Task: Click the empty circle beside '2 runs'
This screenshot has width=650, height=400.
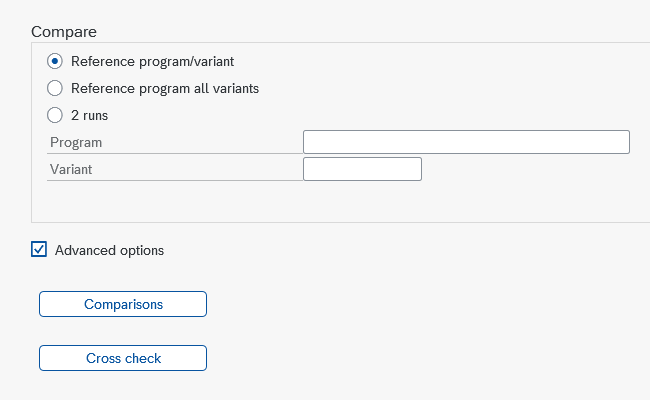Action: [x=55, y=115]
